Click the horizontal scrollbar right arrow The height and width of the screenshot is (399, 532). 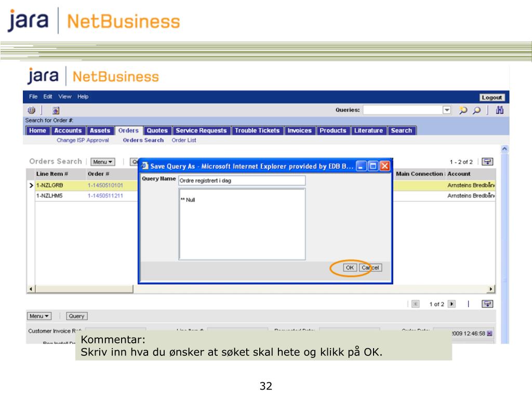[491, 289]
